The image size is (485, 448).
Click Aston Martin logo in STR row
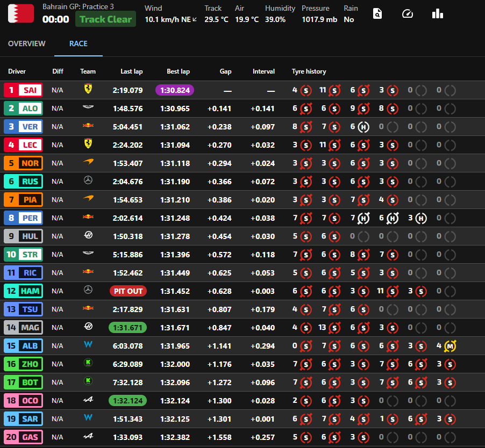(88, 254)
